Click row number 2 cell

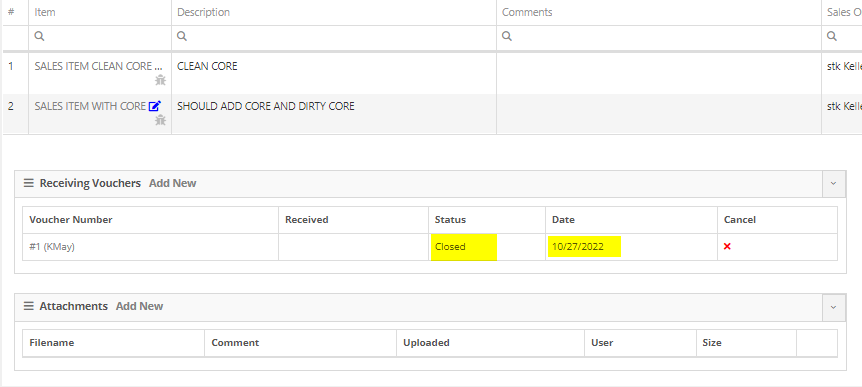point(15,114)
